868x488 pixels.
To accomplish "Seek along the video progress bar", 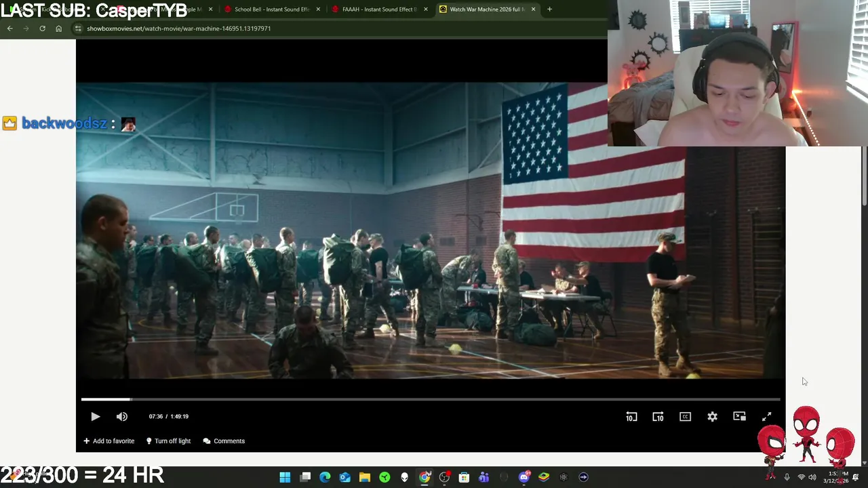I will coord(431,400).
